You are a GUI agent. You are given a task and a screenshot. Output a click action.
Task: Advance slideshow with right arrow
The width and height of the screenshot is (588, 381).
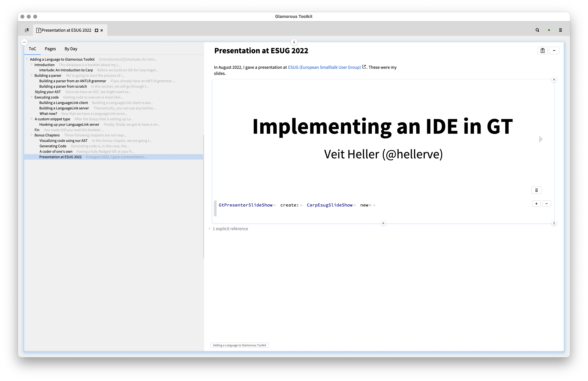(541, 139)
